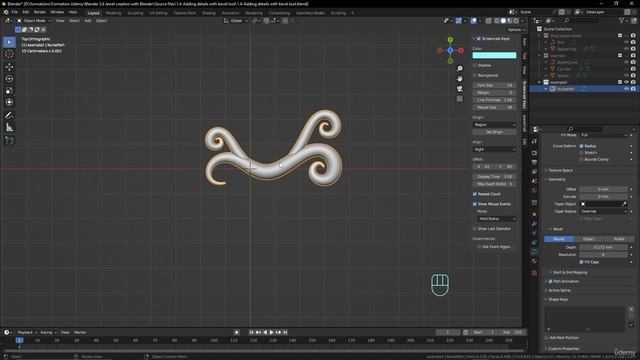Select the Round bevel mode button
The width and height of the screenshot is (640, 360).
559,239
